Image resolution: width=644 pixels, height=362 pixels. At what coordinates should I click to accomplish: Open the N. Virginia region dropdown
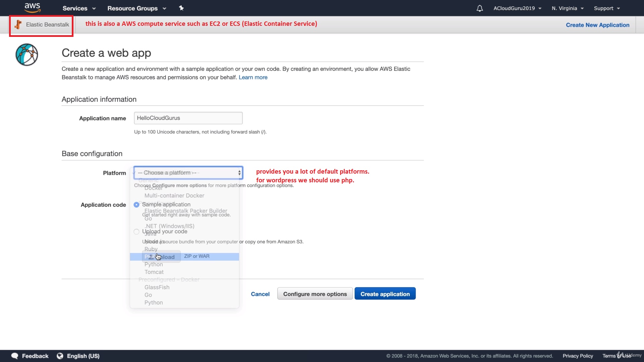pyautogui.click(x=568, y=8)
